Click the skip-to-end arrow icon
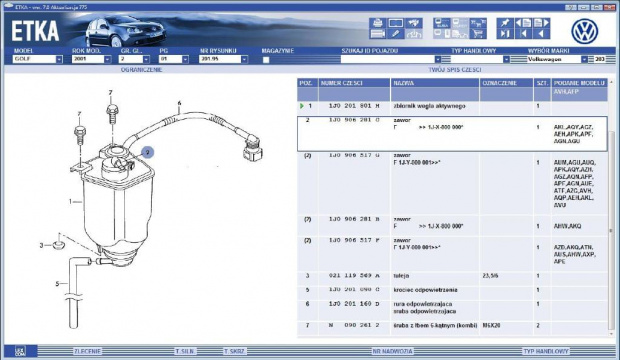Image resolution: width=620 pixels, height=360 pixels. [505, 34]
